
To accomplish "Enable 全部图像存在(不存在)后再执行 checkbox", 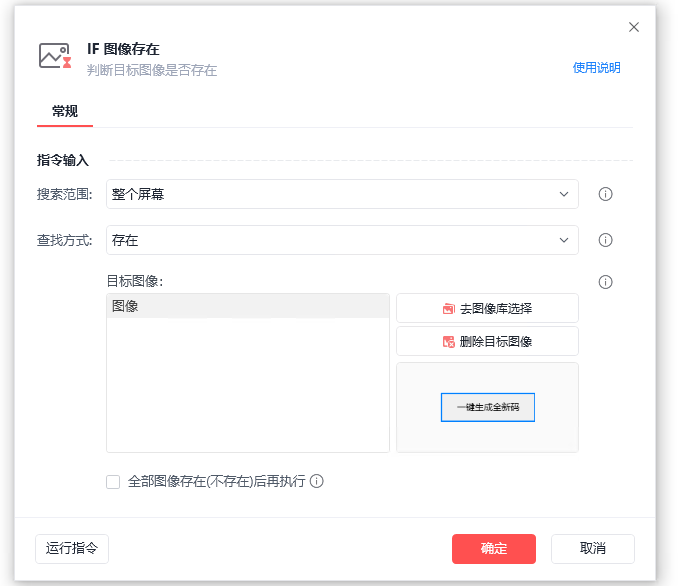I will (113, 482).
